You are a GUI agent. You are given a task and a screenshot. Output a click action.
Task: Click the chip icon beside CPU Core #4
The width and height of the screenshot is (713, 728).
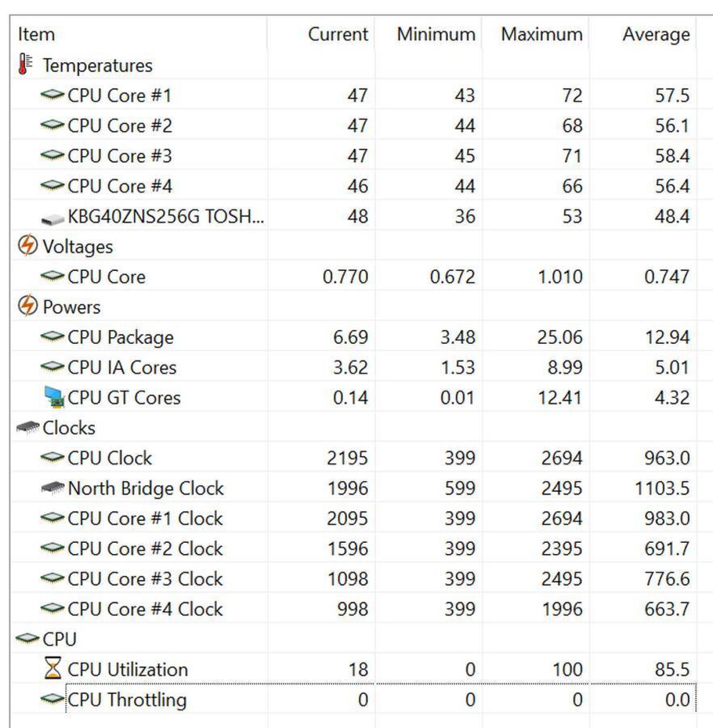[53, 185]
